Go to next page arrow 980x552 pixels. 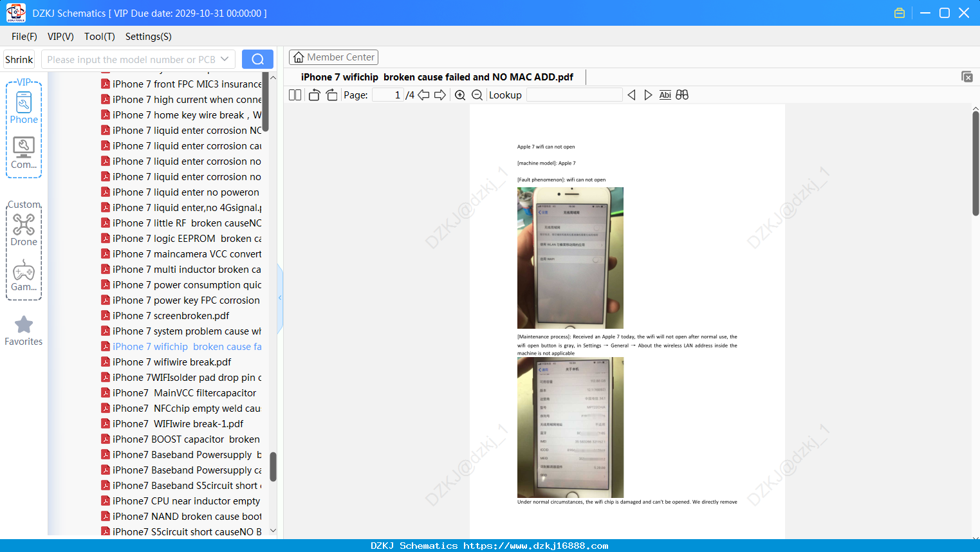[440, 95]
